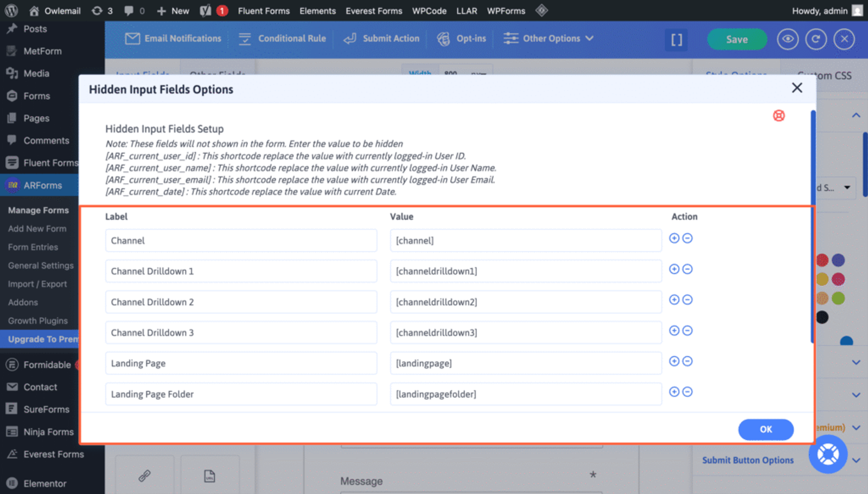This screenshot has width=868, height=494.
Task: Confirm the dialog with OK button
Action: (765, 429)
